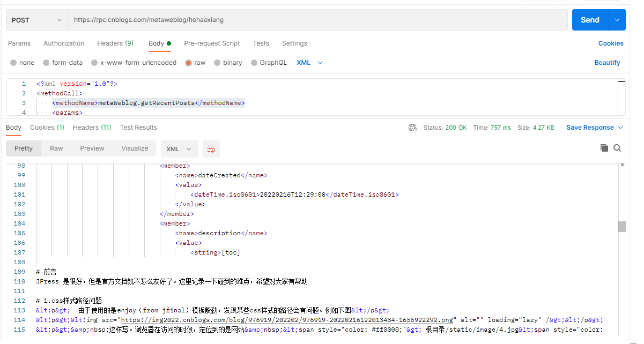
Task: Open the XML body language dropdown
Action: click(310, 63)
